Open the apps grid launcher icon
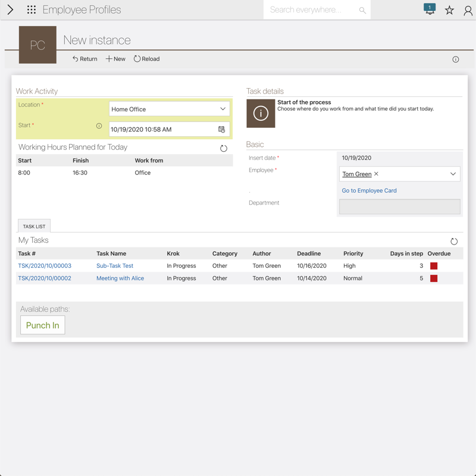The image size is (476, 476). pyautogui.click(x=32, y=10)
